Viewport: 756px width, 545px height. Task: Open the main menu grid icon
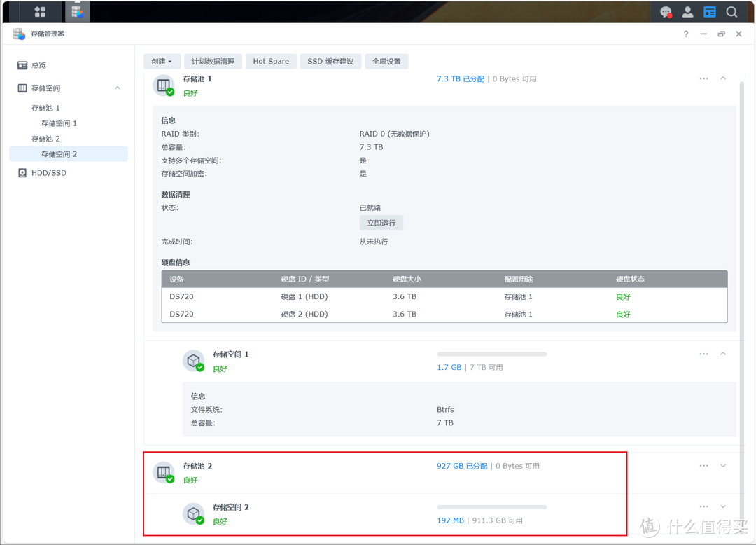pyautogui.click(x=40, y=12)
